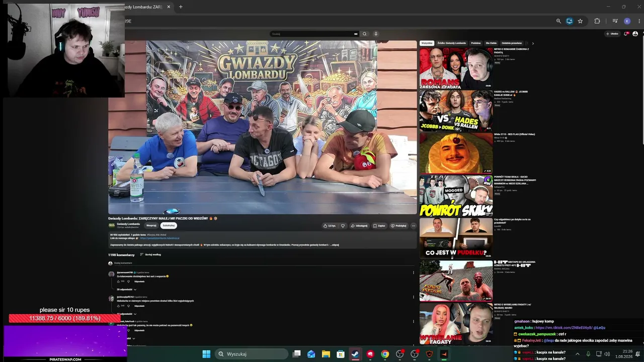
Task: Click the Subskrybuj button
Action: 169,225
